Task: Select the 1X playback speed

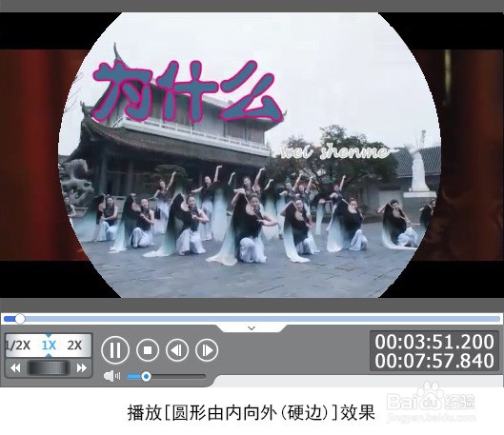Action: click(x=49, y=346)
